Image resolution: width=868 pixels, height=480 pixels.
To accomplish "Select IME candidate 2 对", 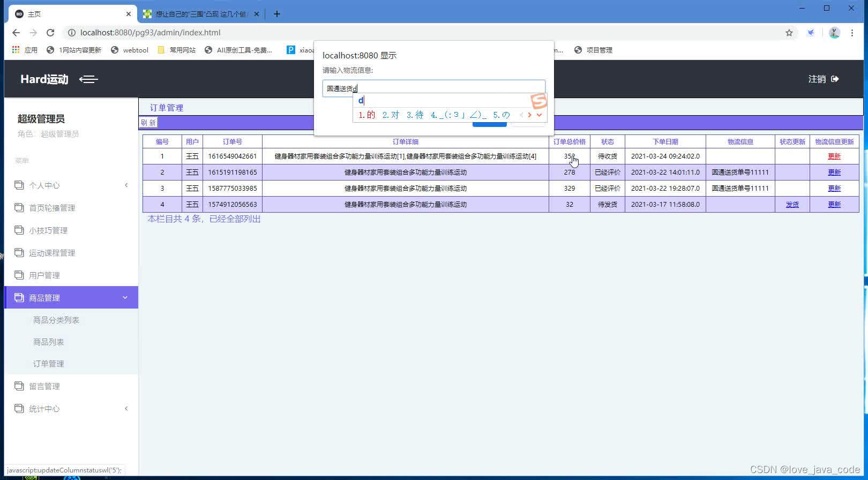I will point(391,115).
